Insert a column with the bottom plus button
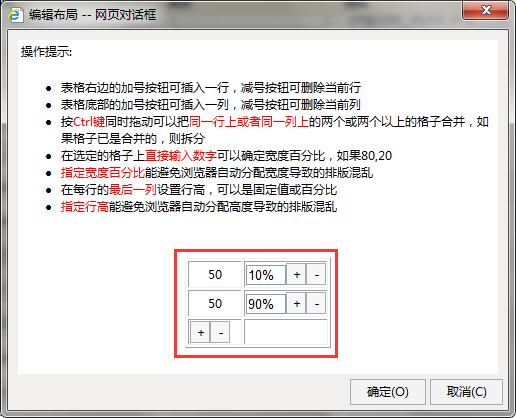 click(x=200, y=332)
